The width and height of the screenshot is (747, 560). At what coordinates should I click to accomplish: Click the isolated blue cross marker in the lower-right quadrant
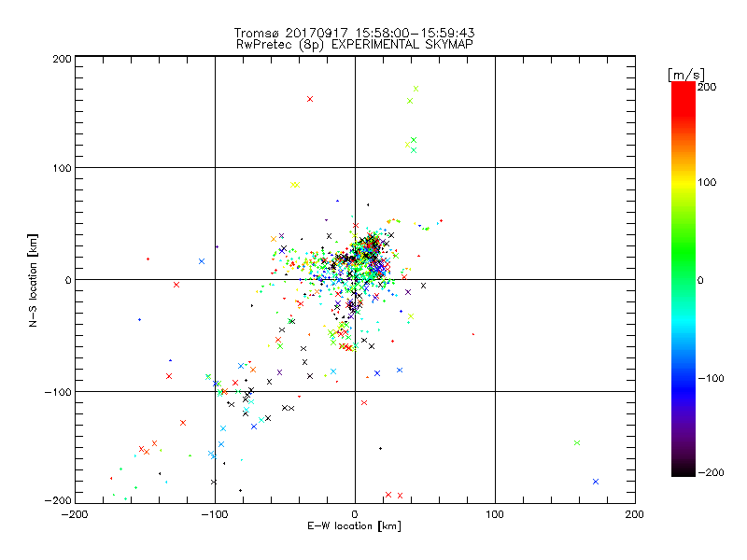596,482
